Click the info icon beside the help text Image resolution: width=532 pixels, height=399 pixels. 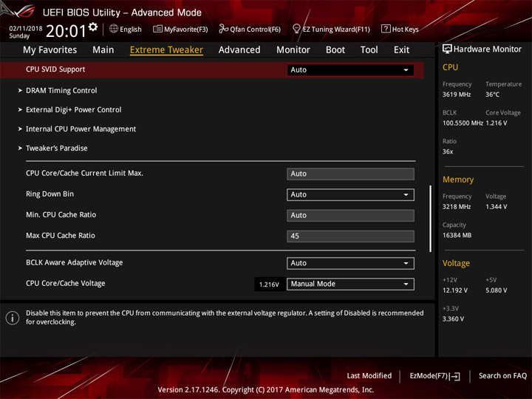(x=13, y=318)
